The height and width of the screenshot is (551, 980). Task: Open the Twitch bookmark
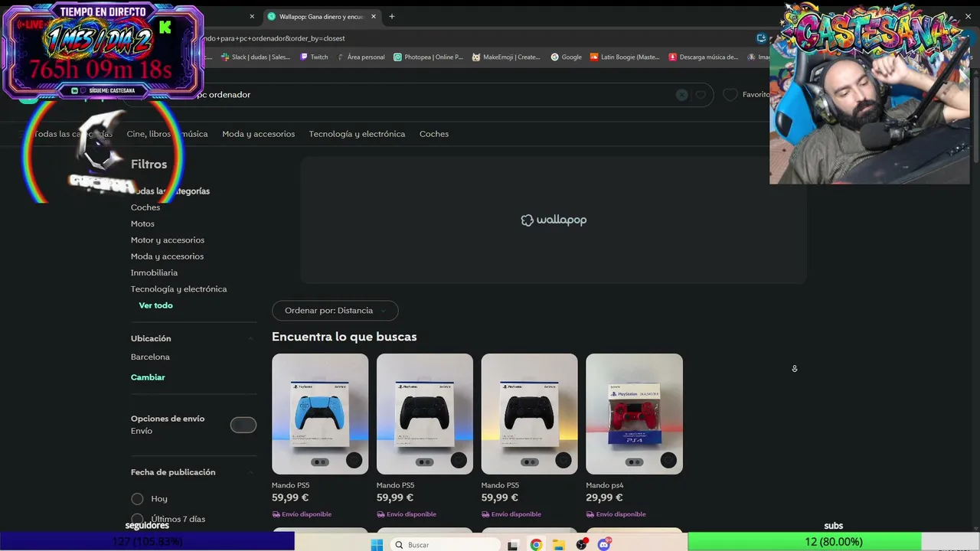click(314, 57)
